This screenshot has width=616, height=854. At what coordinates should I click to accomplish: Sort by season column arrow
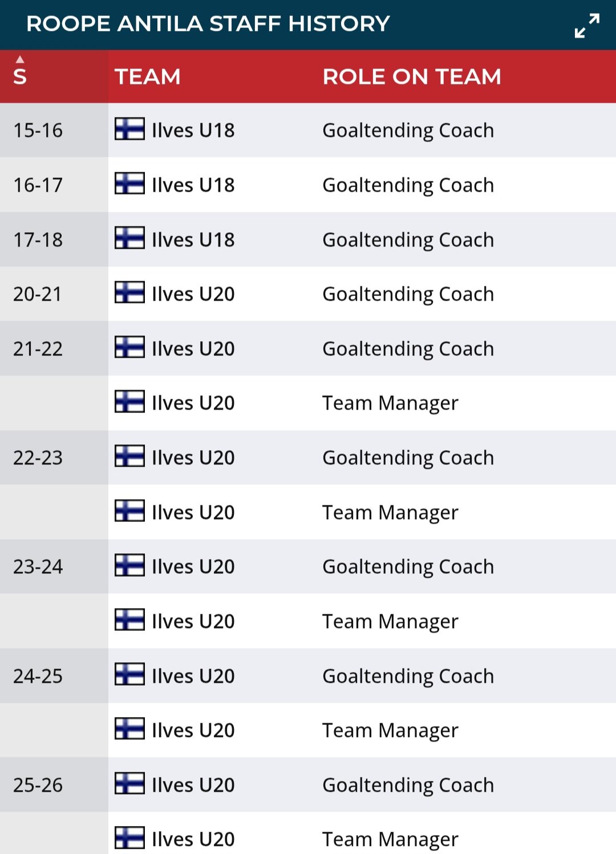click(x=20, y=59)
